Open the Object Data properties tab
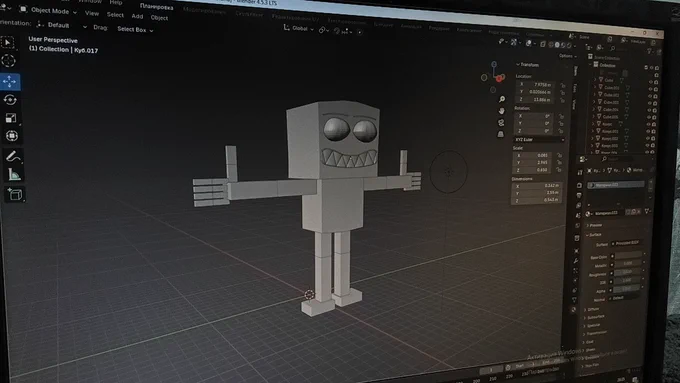 coord(574,300)
